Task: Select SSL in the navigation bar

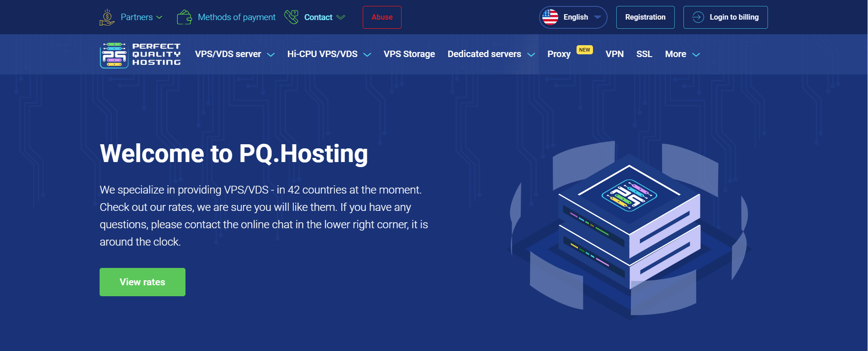Action: [644, 54]
